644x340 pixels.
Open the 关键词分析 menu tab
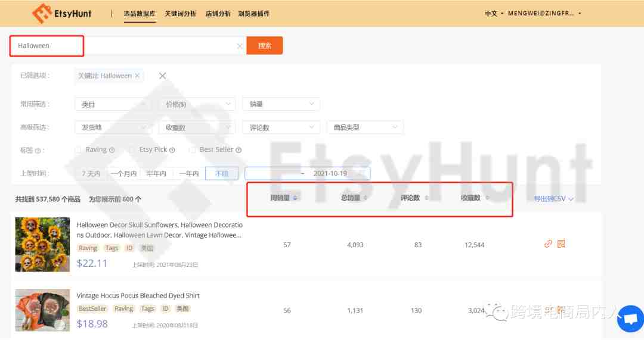pyautogui.click(x=180, y=14)
